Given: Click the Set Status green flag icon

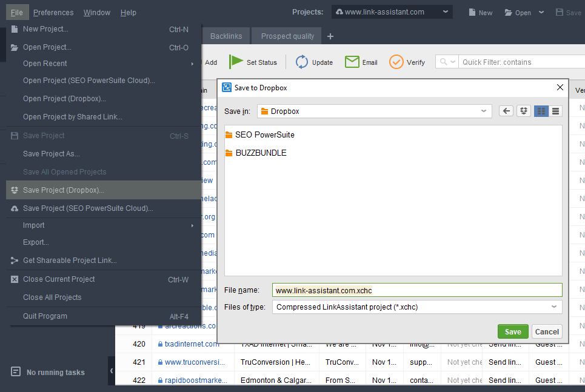Looking at the screenshot, I should (235, 62).
